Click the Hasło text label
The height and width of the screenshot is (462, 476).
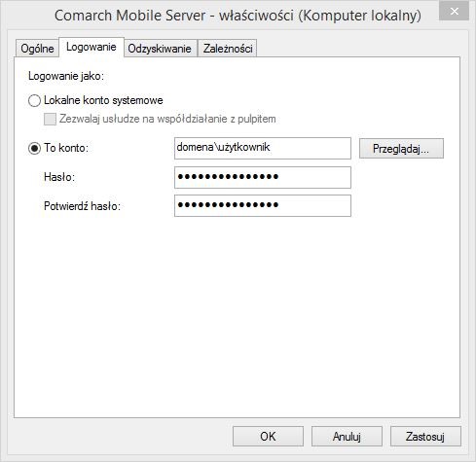pyautogui.click(x=59, y=177)
